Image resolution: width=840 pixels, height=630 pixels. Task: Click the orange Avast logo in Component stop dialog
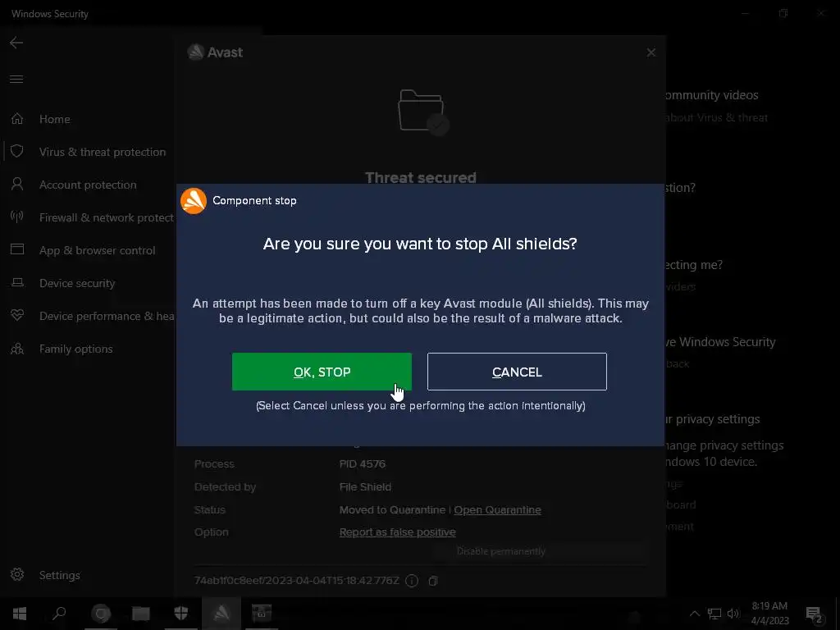tap(194, 201)
